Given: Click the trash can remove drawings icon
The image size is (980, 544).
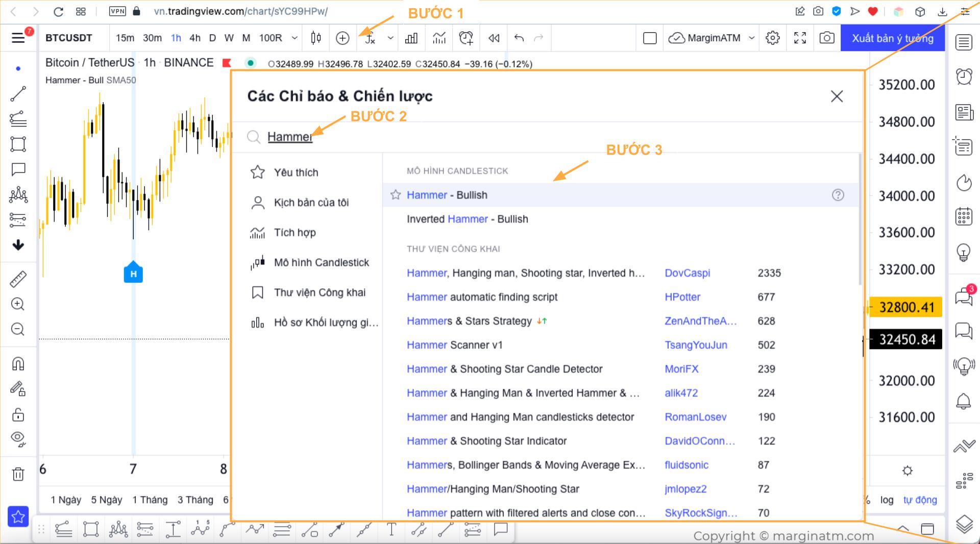Looking at the screenshot, I should pyautogui.click(x=18, y=474).
